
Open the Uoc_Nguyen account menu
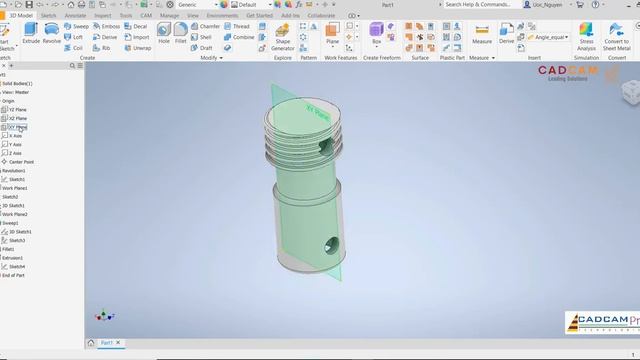coord(543,5)
